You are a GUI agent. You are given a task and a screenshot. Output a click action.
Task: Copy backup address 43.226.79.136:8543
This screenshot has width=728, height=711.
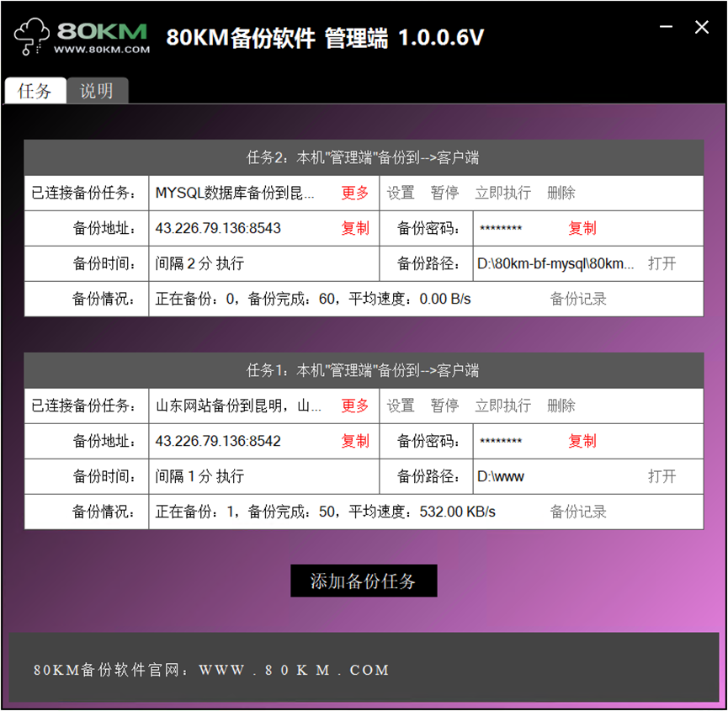click(x=354, y=228)
